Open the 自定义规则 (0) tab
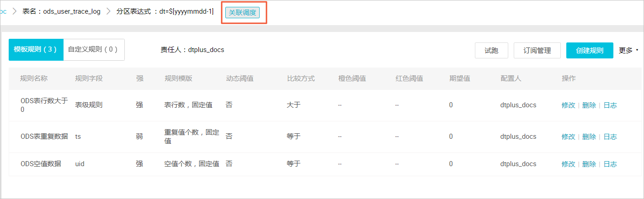The image size is (644, 199). [x=94, y=49]
